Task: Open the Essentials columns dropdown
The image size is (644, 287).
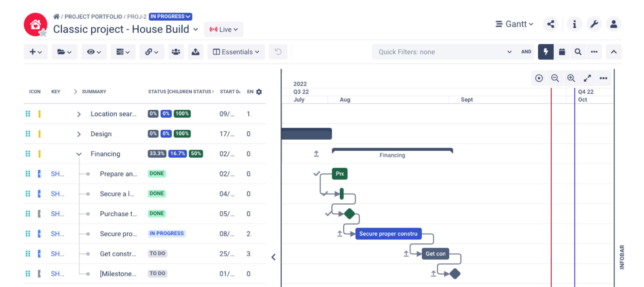Action: coord(236,52)
